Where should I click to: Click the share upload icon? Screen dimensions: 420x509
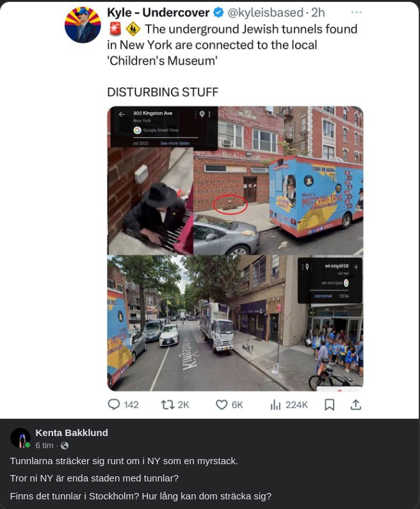pyautogui.click(x=356, y=405)
